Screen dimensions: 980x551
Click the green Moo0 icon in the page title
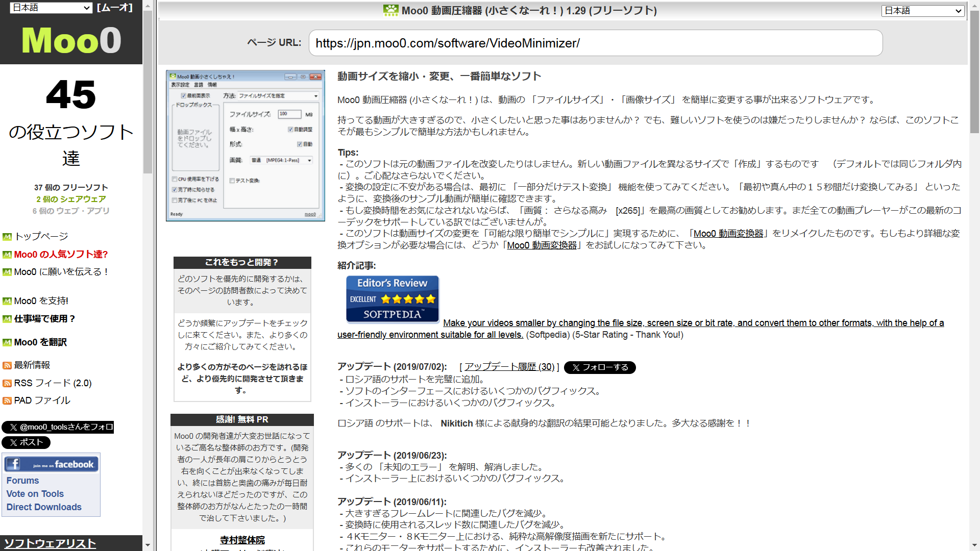point(390,10)
